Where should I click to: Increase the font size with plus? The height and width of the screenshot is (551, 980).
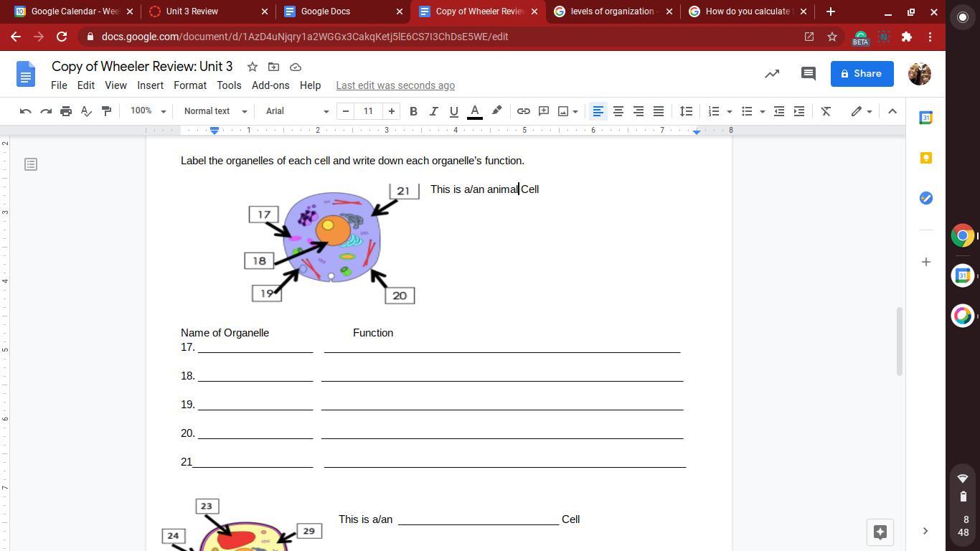pyautogui.click(x=391, y=111)
